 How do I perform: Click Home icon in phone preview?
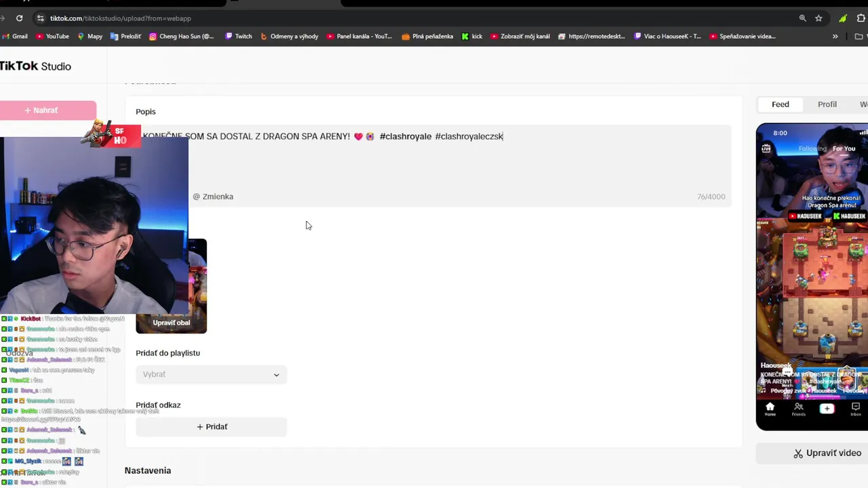[x=770, y=409]
